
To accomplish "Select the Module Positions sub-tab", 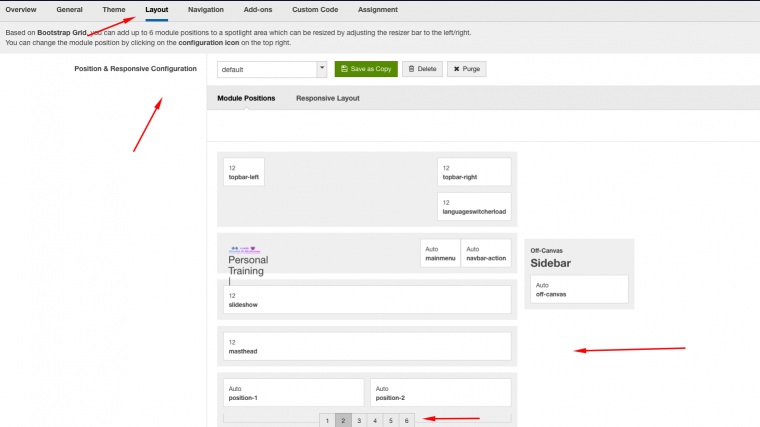I will [246, 98].
